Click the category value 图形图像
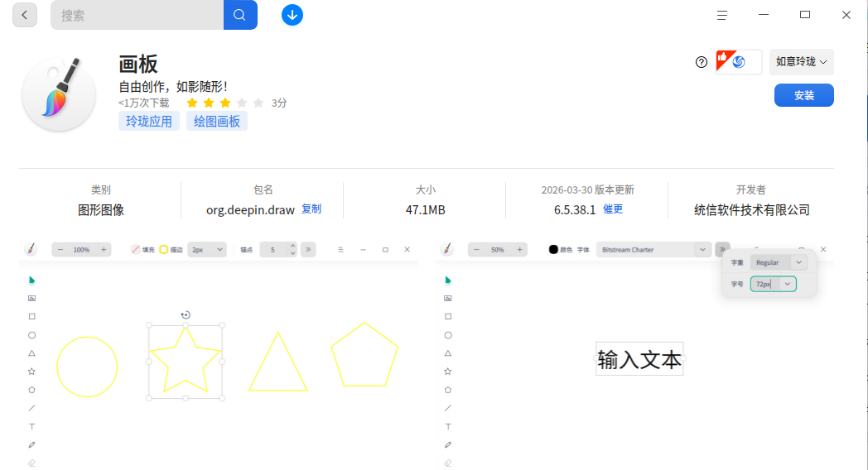 click(101, 210)
